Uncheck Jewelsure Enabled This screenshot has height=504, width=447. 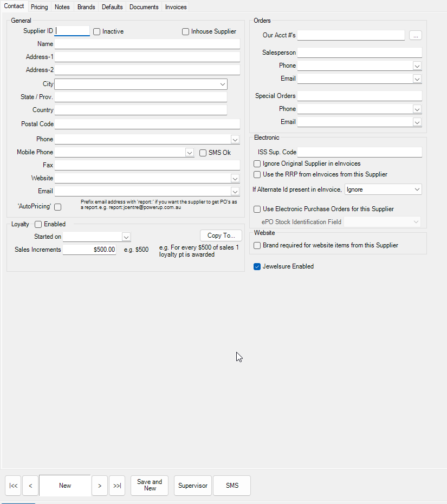pyautogui.click(x=257, y=266)
